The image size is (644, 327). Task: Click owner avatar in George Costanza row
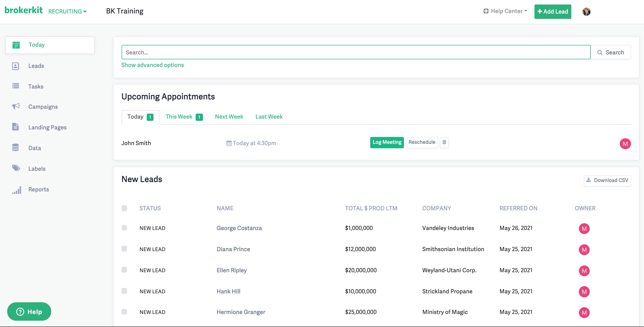point(584,228)
